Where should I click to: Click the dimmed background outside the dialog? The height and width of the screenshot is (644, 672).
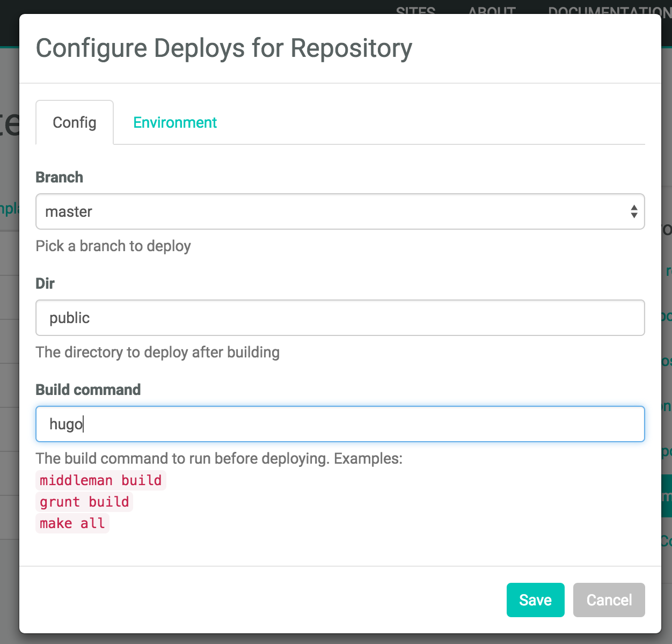pyautogui.click(x=9, y=322)
